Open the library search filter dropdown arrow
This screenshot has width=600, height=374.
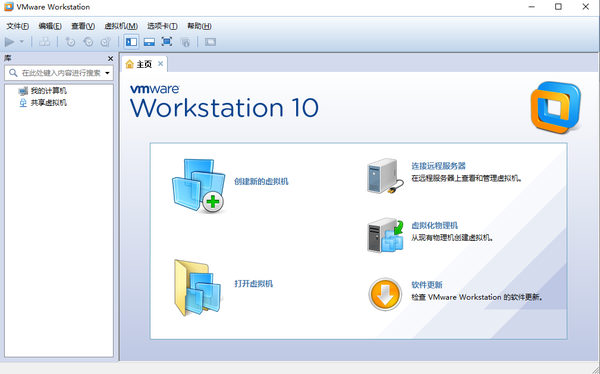pos(108,73)
